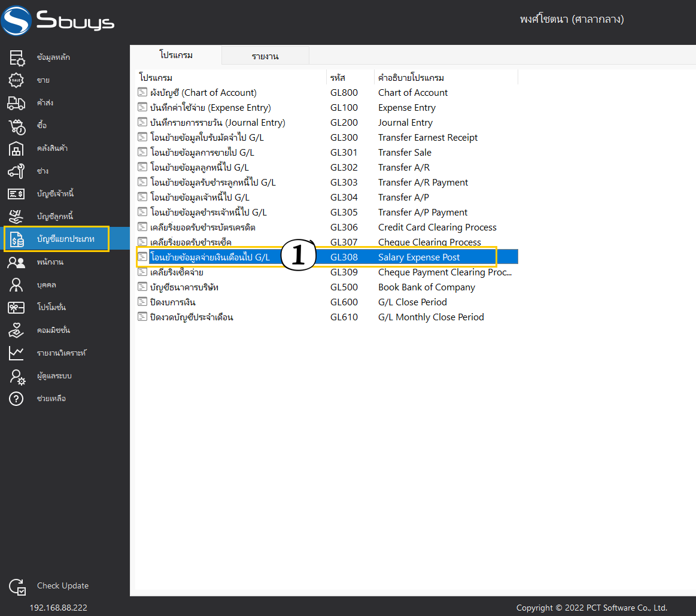Select the Journal Entry GL200 program
The image size is (696, 616).
[327, 123]
